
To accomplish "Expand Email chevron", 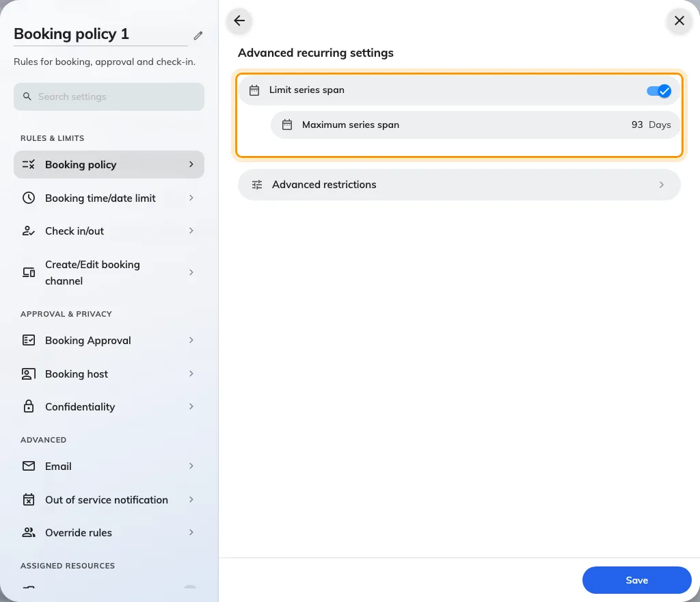I will pyautogui.click(x=191, y=467).
